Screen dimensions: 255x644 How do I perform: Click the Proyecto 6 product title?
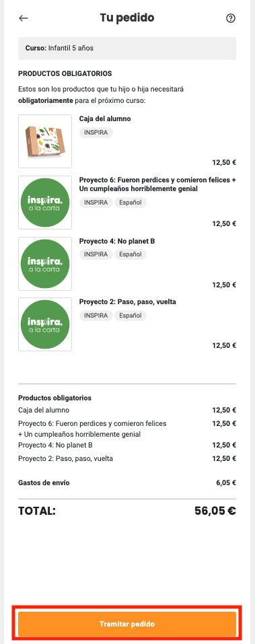tap(157, 184)
